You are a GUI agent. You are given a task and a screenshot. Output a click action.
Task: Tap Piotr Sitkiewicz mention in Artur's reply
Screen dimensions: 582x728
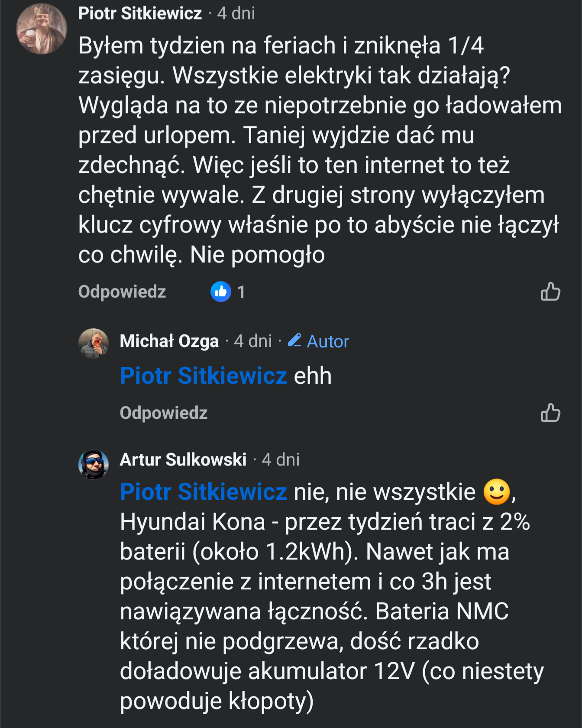203,492
